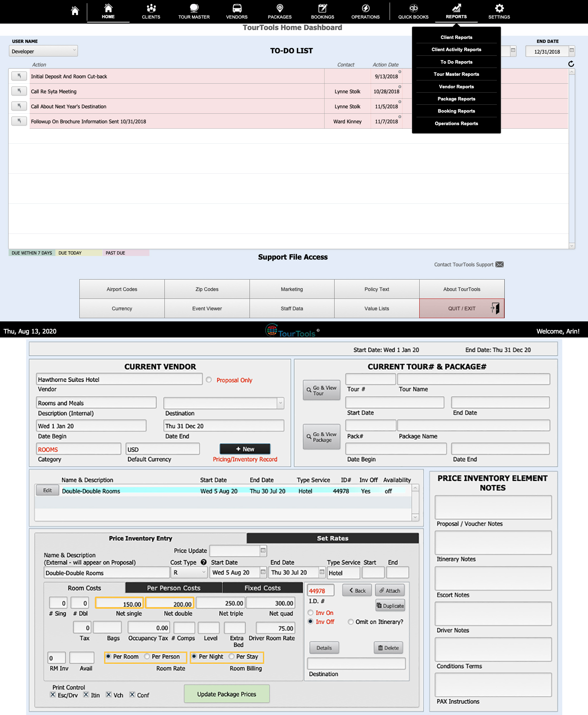Click the Edit button for Double-Double Rooms
Viewport: 588px width, 715px height.
pos(48,490)
